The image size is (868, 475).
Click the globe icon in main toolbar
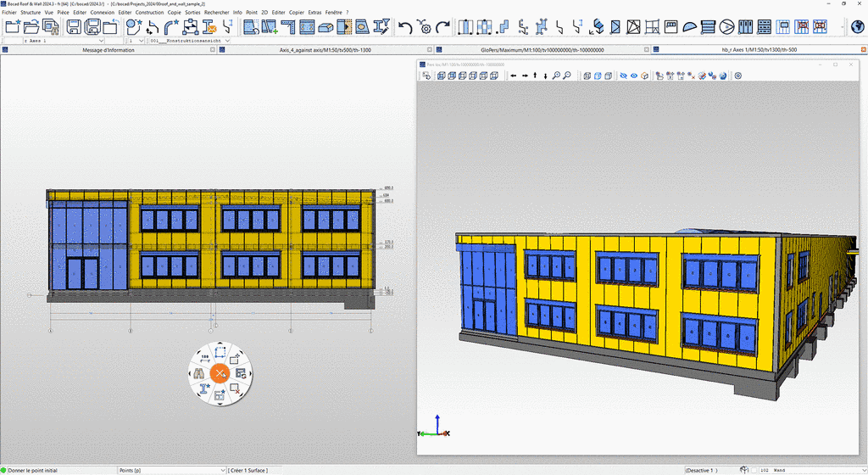coord(857,27)
